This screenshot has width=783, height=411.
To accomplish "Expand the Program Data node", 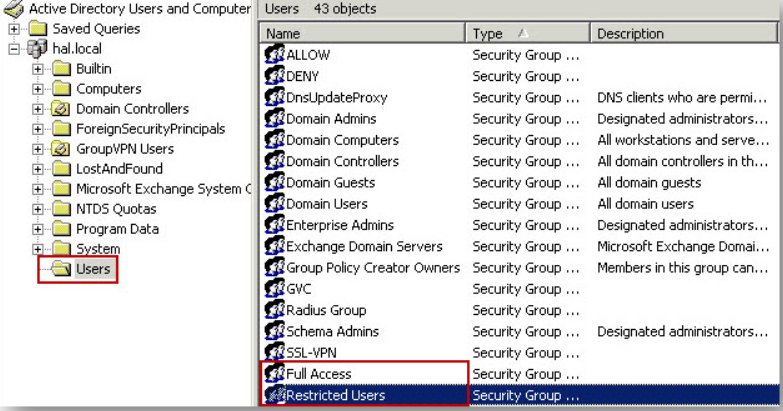I will point(37,229).
